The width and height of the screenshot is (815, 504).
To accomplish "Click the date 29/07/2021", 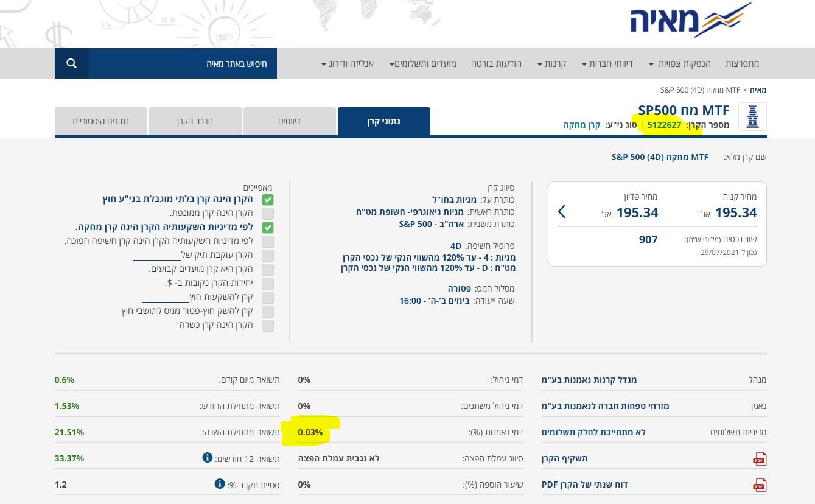I will (x=721, y=253).
